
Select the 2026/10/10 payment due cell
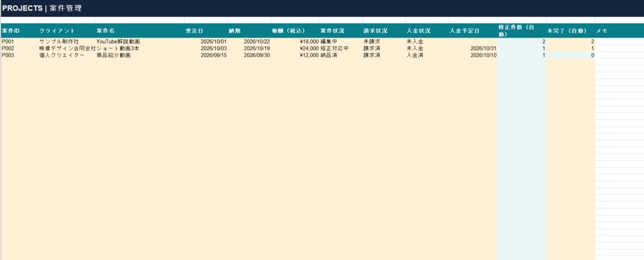(x=473, y=55)
